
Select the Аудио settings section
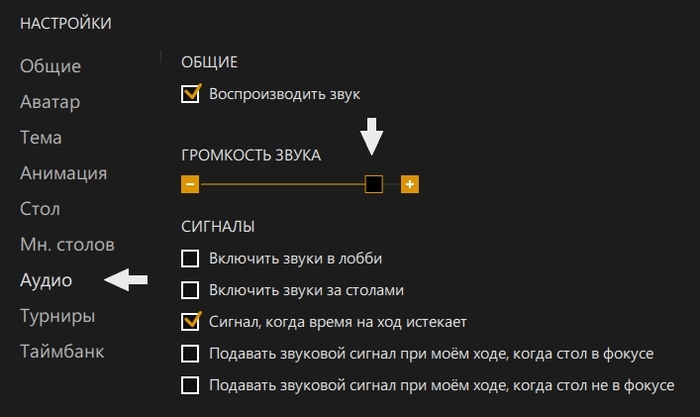46,280
